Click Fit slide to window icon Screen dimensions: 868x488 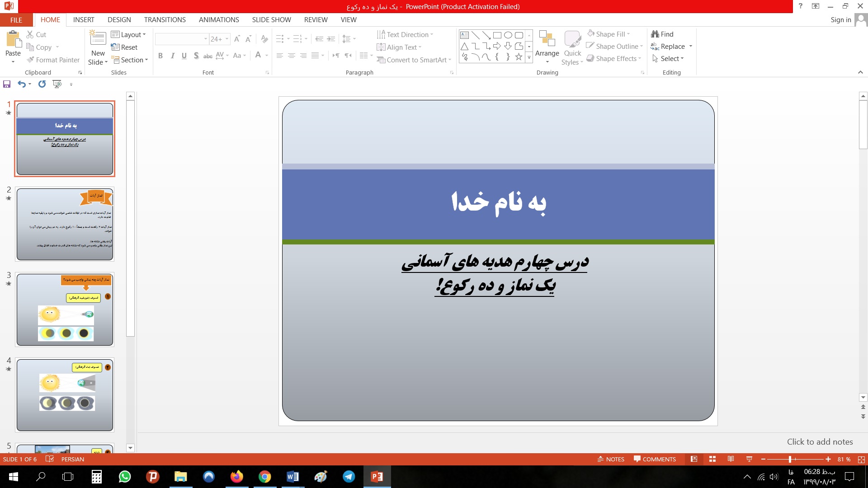861,459
